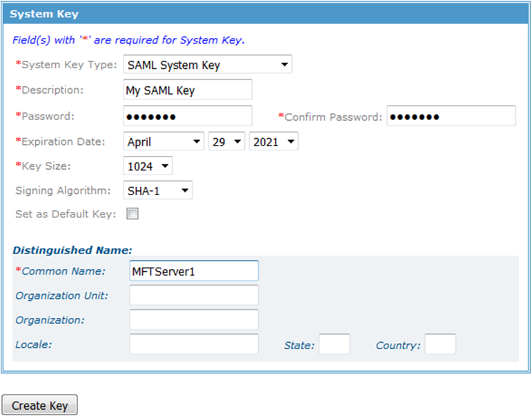Click the Locale input field

tap(194, 344)
